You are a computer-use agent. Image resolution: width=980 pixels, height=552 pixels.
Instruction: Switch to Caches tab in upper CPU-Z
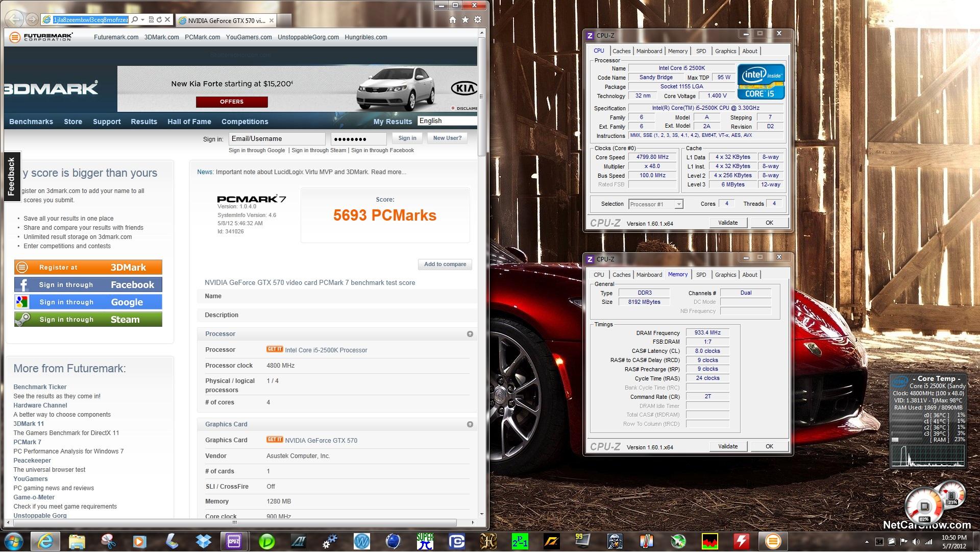621,51
